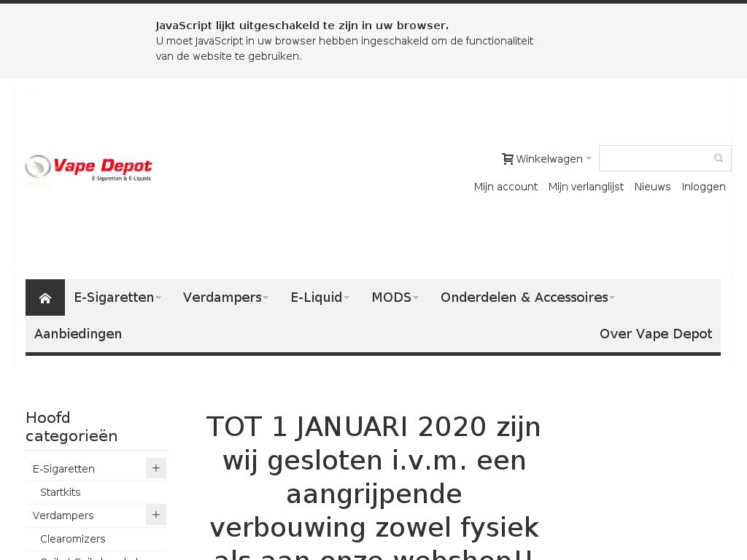Open Over Vape Depot page
The image size is (747, 560).
coord(655,334)
